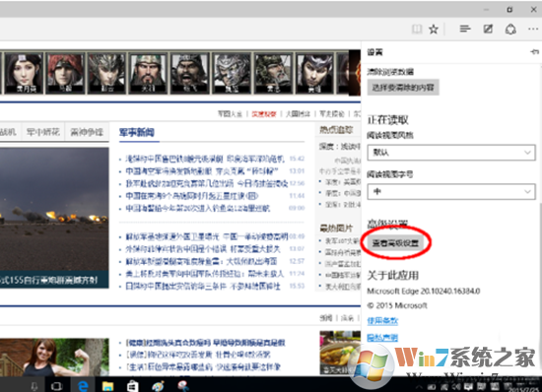
Task: Expand the 阅读视图风格 dropdown showing 默认
Action: (x=451, y=153)
